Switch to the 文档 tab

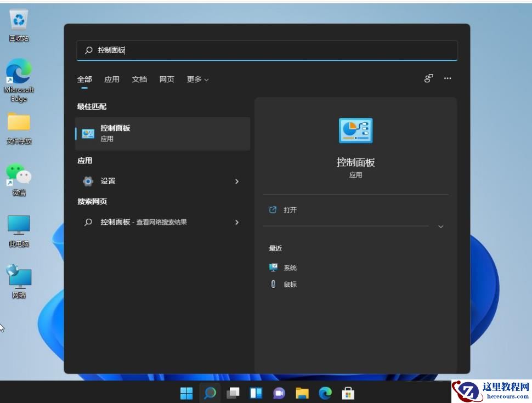click(x=139, y=79)
